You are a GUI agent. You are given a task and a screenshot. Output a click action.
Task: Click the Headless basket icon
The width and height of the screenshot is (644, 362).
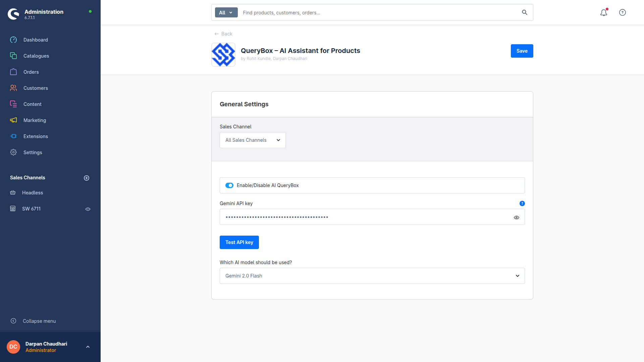pos(13,193)
